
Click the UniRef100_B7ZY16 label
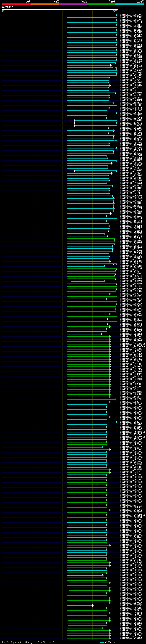pos(131,80)
